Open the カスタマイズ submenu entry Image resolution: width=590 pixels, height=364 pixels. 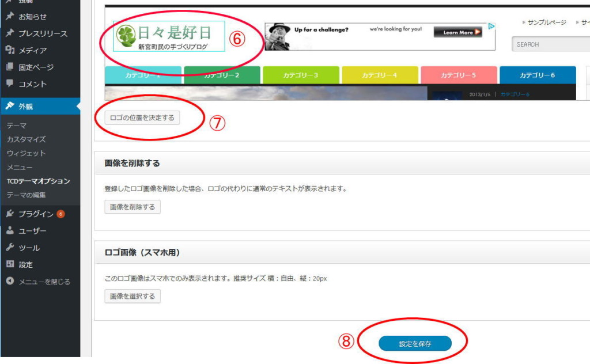tap(27, 139)
